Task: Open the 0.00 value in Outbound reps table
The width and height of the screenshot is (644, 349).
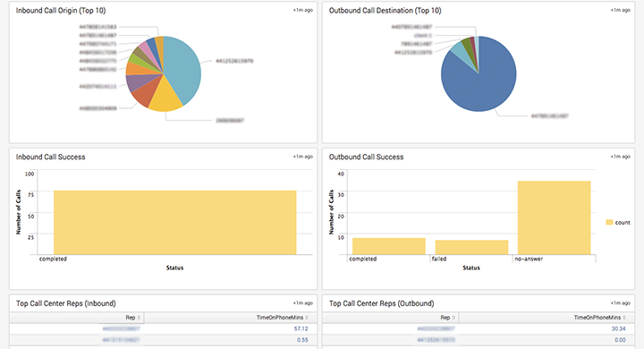Action: [620, 340]
